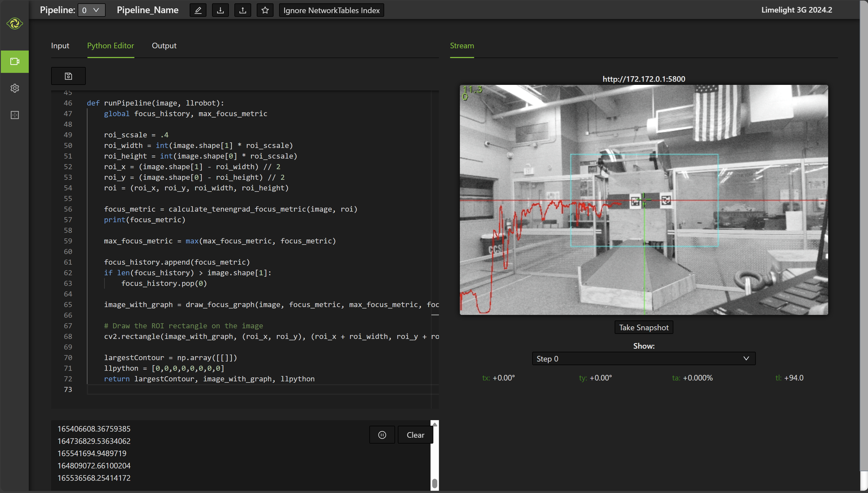Clear the console output log
Screen dimensions: 868x493
coord(415,435)
